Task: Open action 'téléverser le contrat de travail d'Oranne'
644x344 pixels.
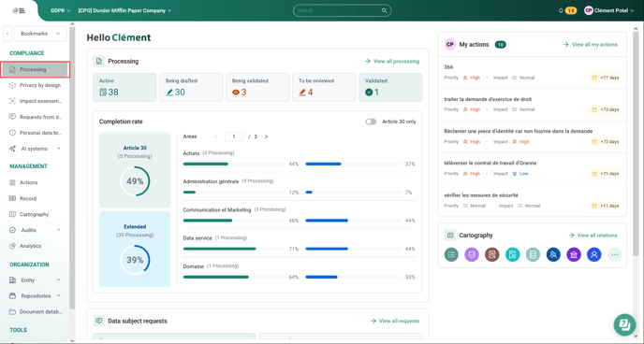Action: [490, 164]
